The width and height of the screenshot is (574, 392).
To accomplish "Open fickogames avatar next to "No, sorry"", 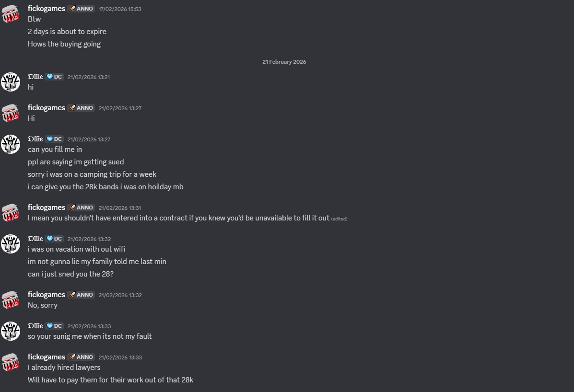I will tap(11, 300).
